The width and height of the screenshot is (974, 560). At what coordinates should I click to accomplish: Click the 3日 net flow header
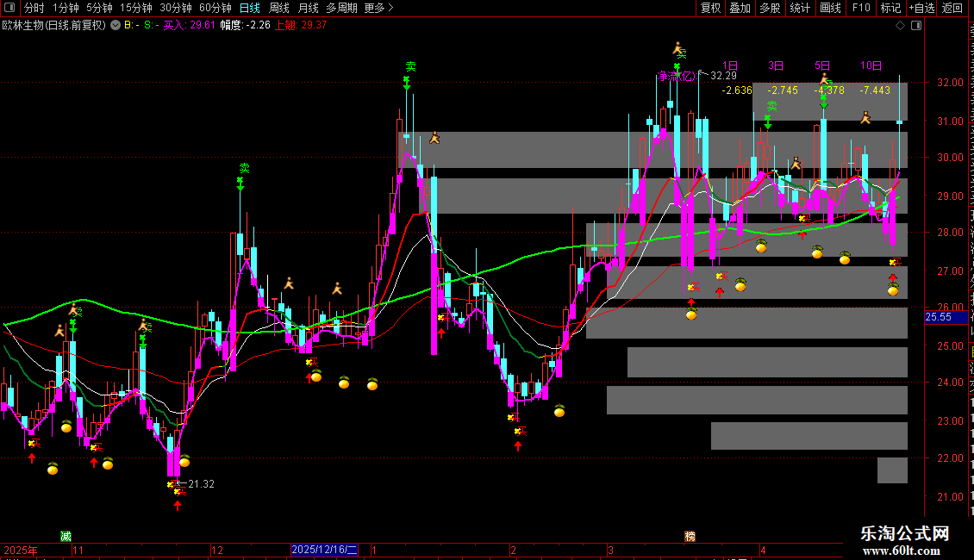(x=776, y=65)
